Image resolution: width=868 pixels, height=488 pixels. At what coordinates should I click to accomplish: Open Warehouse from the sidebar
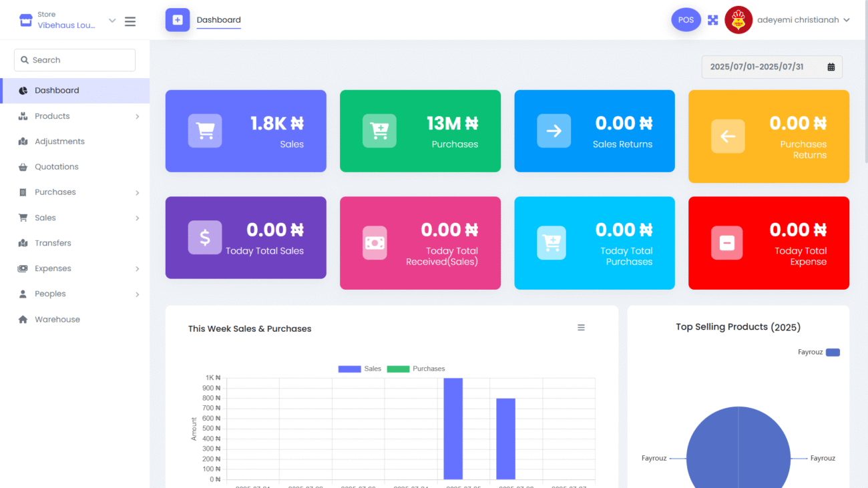pos(57,319)
